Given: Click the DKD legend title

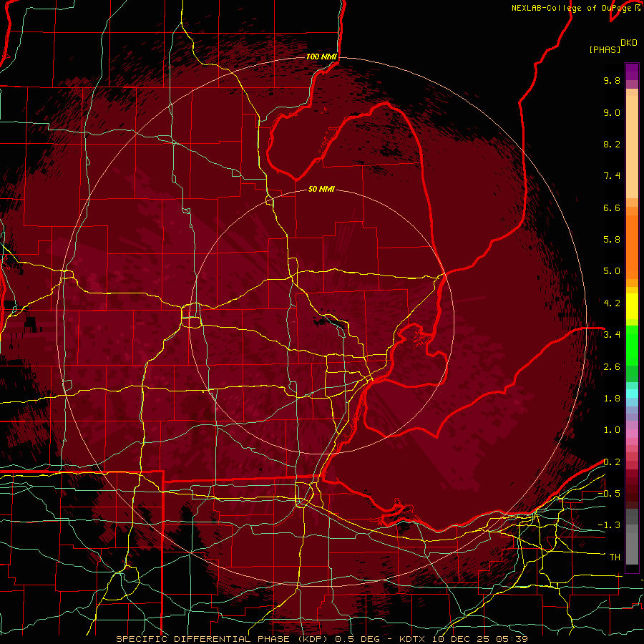Looking at the screenshot, I should point(629,43).
